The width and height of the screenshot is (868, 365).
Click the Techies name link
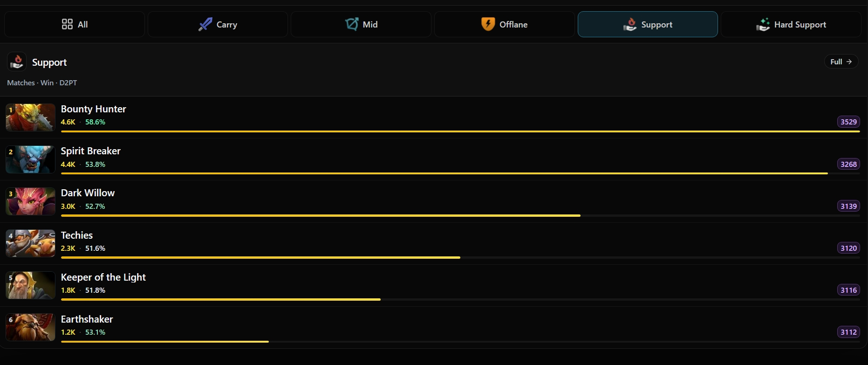click(x=77, y=235)
